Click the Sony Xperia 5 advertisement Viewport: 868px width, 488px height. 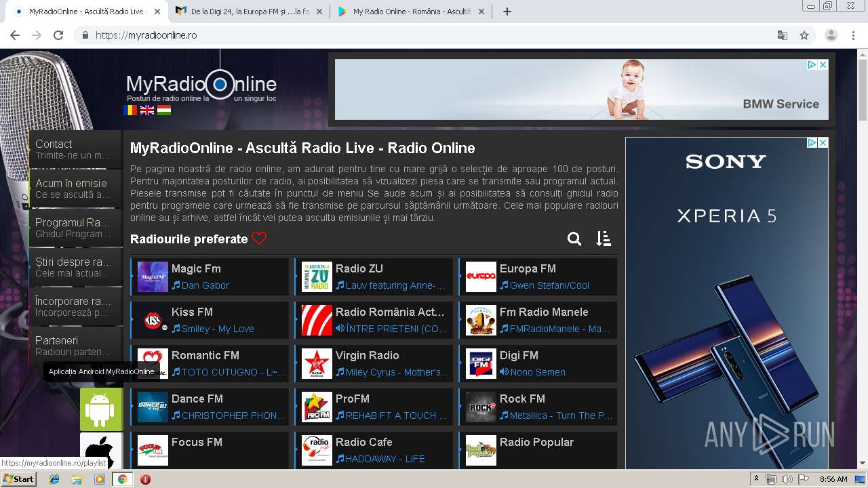pos(726,303)
